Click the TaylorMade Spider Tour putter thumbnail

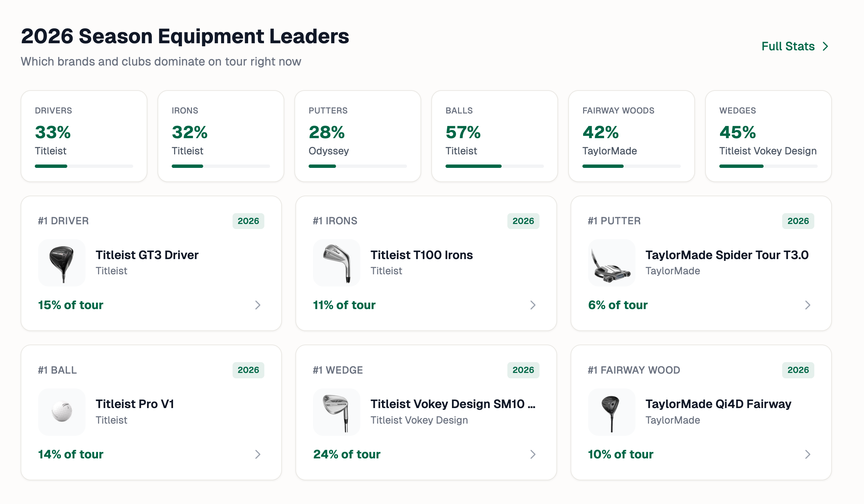611,263
